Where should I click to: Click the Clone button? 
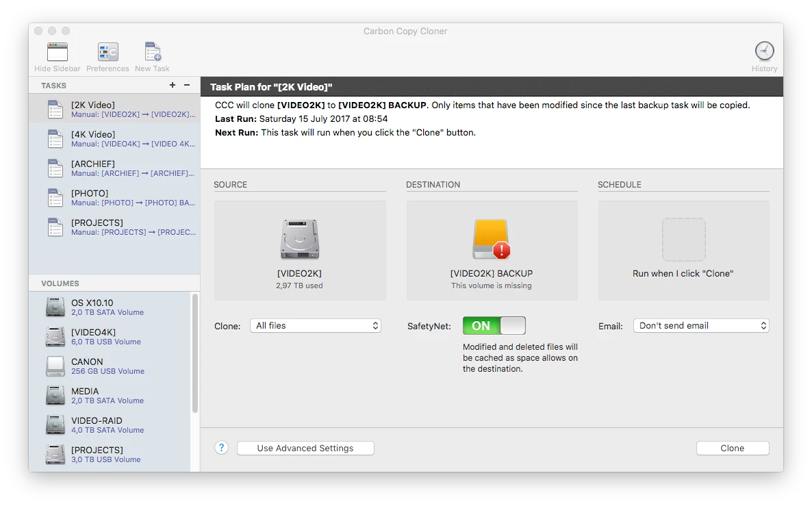point(733,448)
